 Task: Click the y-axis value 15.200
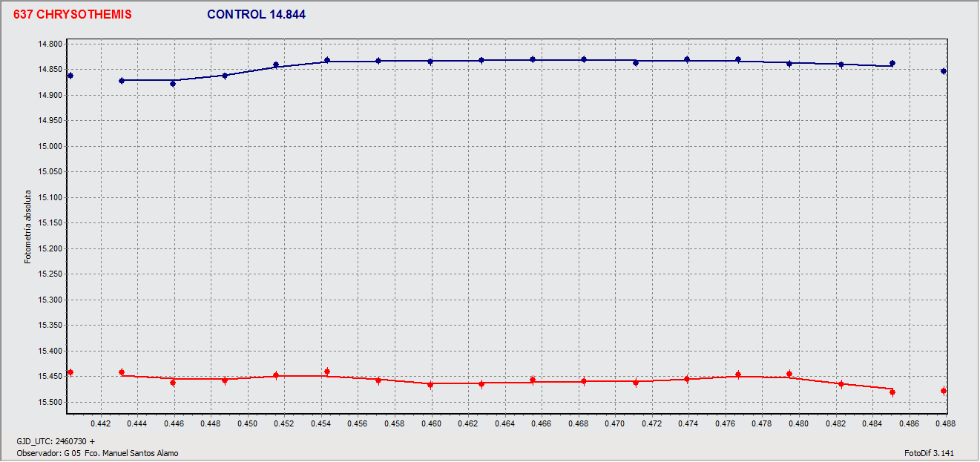pos(49,249)
